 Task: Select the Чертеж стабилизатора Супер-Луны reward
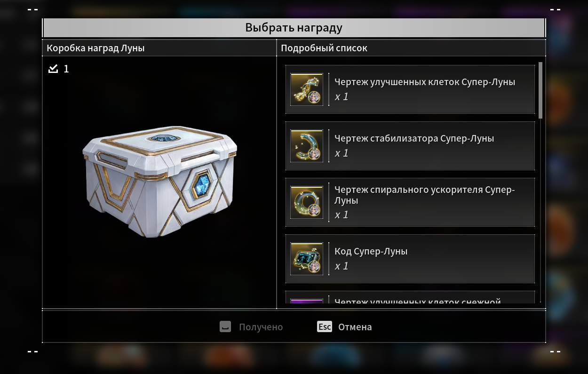pyautogui.click(x=410, y=146)
